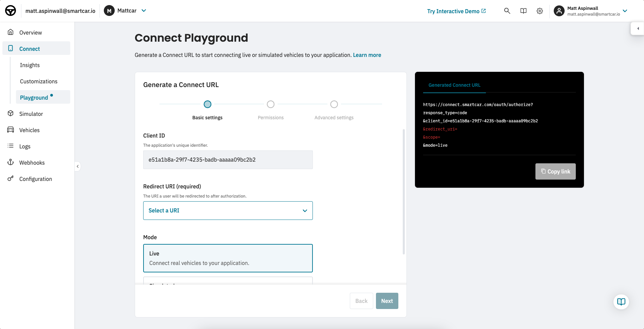Click Try Interactive Demo link

coord(456,11)
